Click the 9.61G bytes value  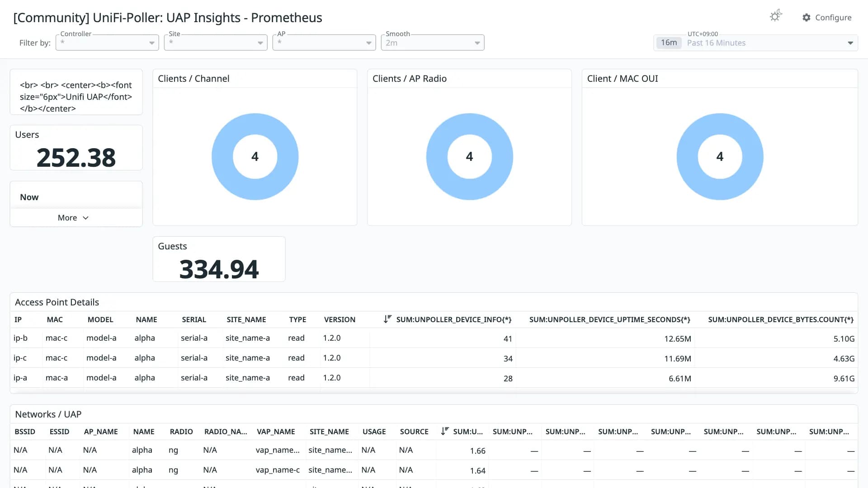click(x=844, y=379)
